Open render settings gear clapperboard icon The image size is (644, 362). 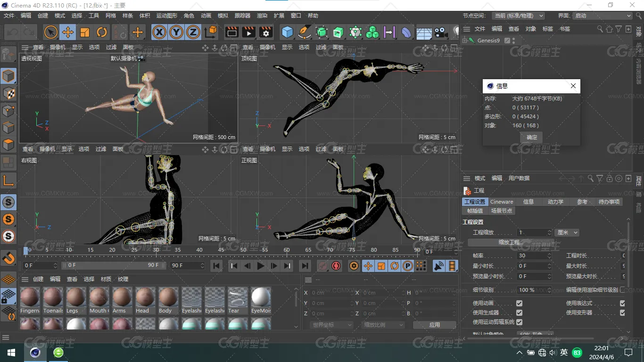[x=266, y=32]
